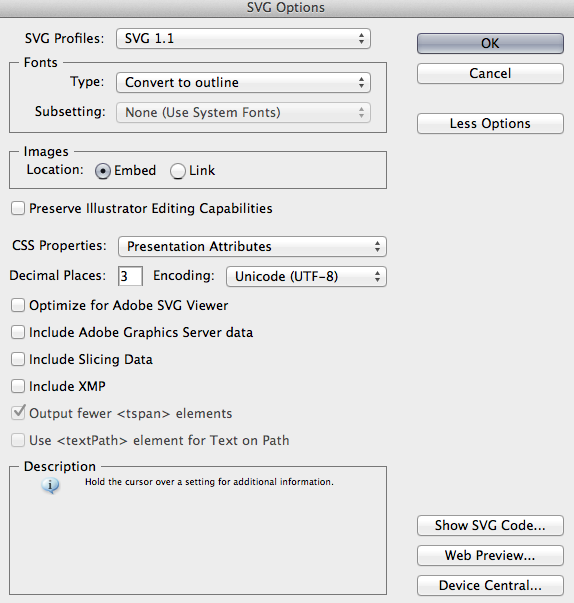Collapse dialog with Less Options
Viewport: 574px width, 603px height.
point(490,123)
